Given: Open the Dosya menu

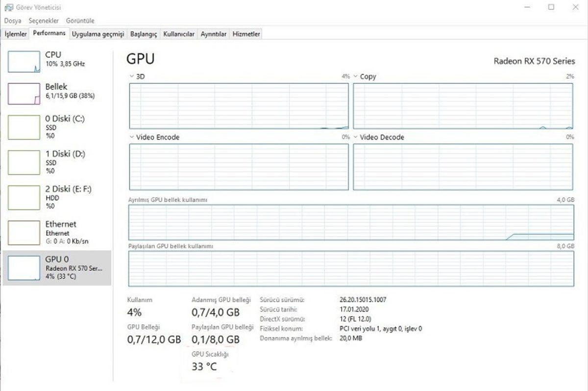Looking at the screenshot, I should click(12, 21).
